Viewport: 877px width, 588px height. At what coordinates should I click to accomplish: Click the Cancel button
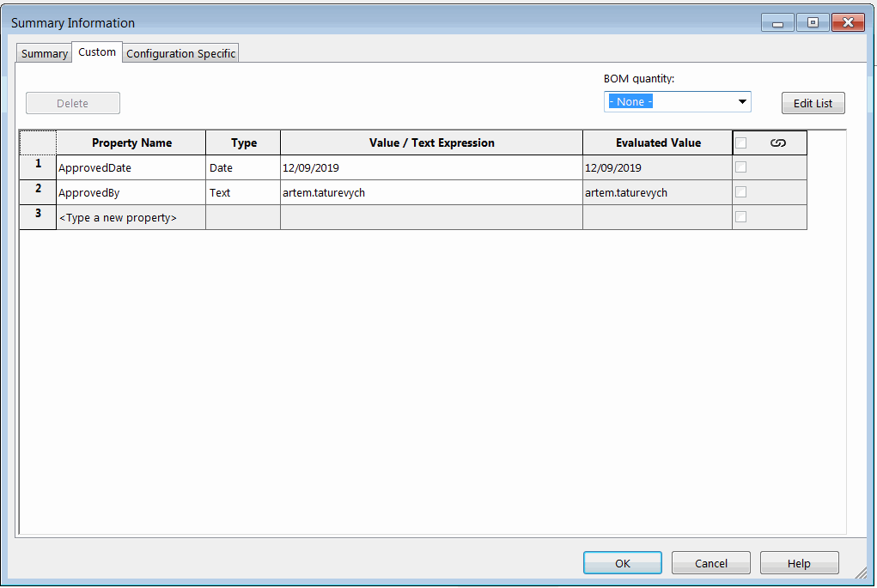click(710, 562)
